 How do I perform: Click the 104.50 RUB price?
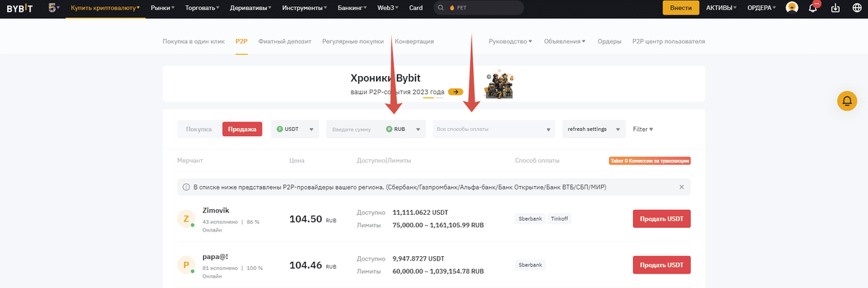[313, 219]
